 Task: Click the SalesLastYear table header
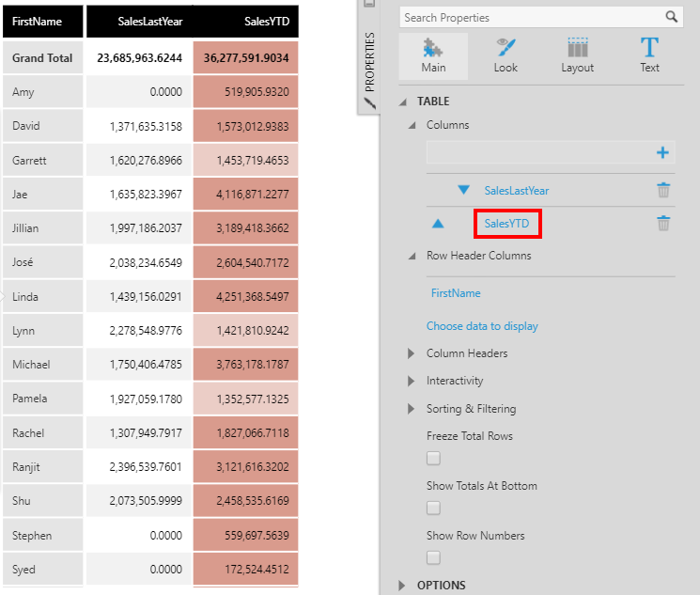tap(139, 22)
